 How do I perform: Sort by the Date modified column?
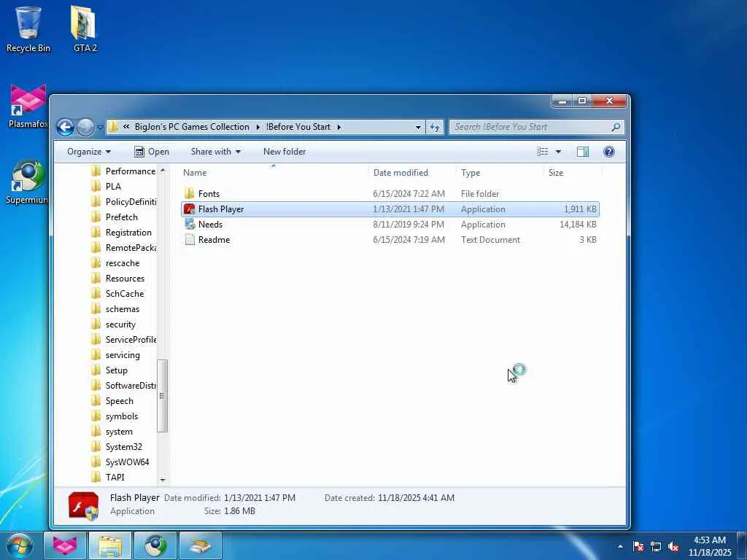click(400, 173)
